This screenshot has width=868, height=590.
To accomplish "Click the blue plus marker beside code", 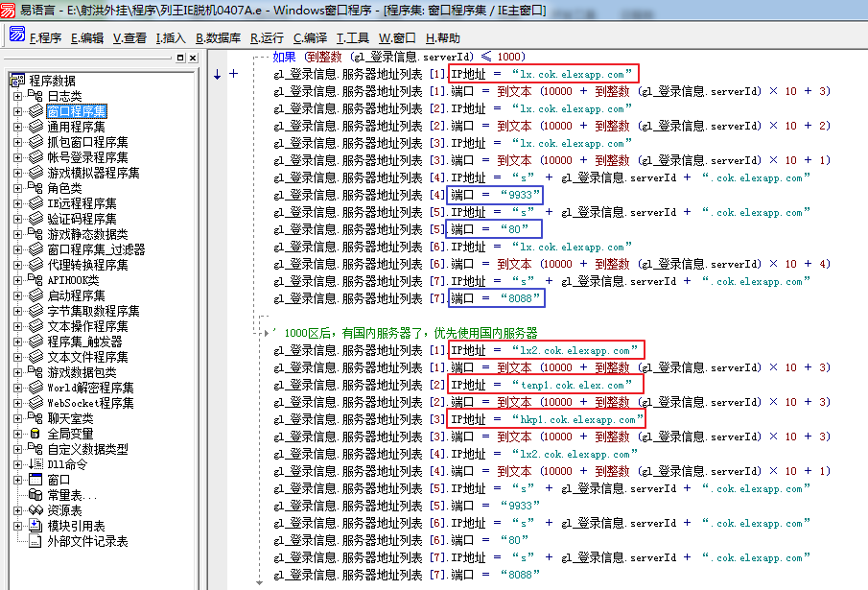I will (x=234, y=74).
